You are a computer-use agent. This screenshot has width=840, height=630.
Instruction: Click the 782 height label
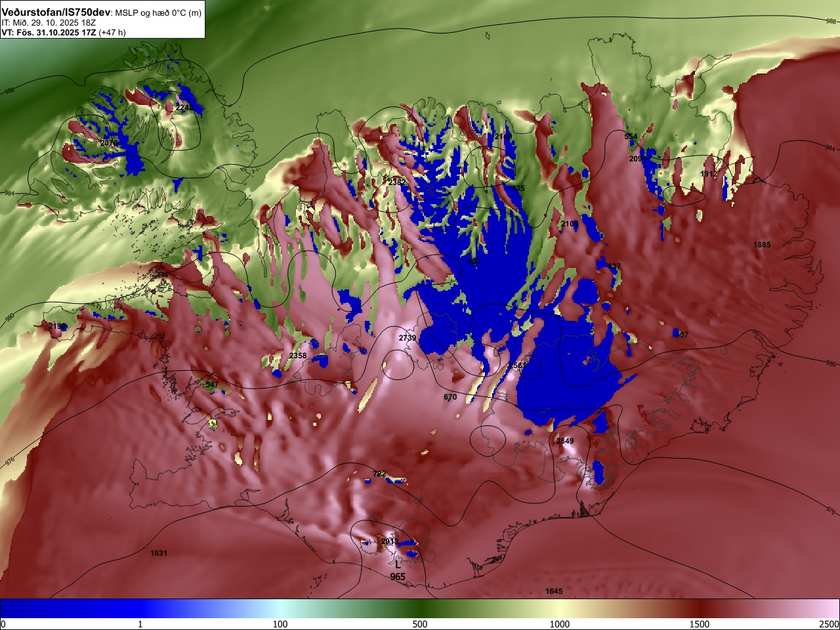(x=379, y=474)
